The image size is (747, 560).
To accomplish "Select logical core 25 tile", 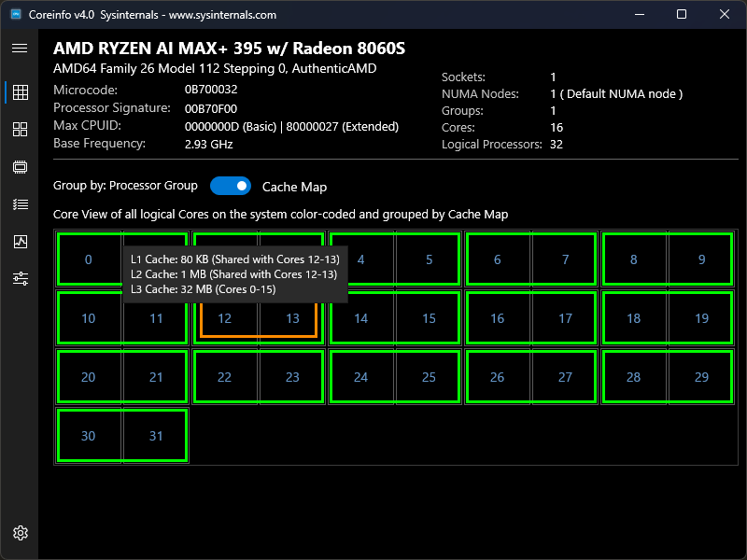I will click(429, 377).
